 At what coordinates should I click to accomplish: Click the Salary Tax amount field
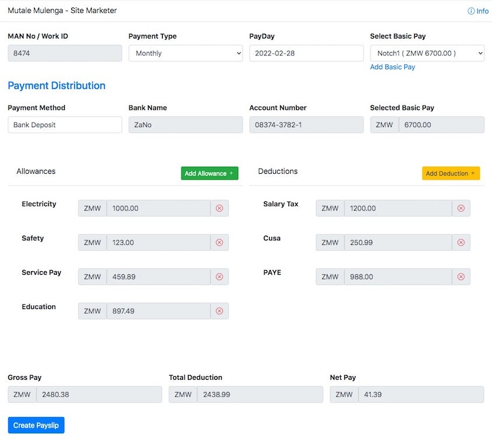pos(398,208)
